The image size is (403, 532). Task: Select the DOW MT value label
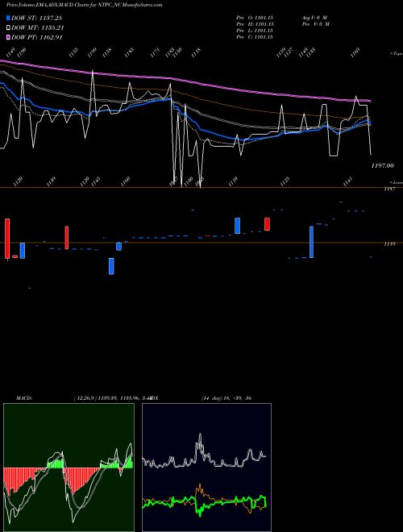pos(37,28)
